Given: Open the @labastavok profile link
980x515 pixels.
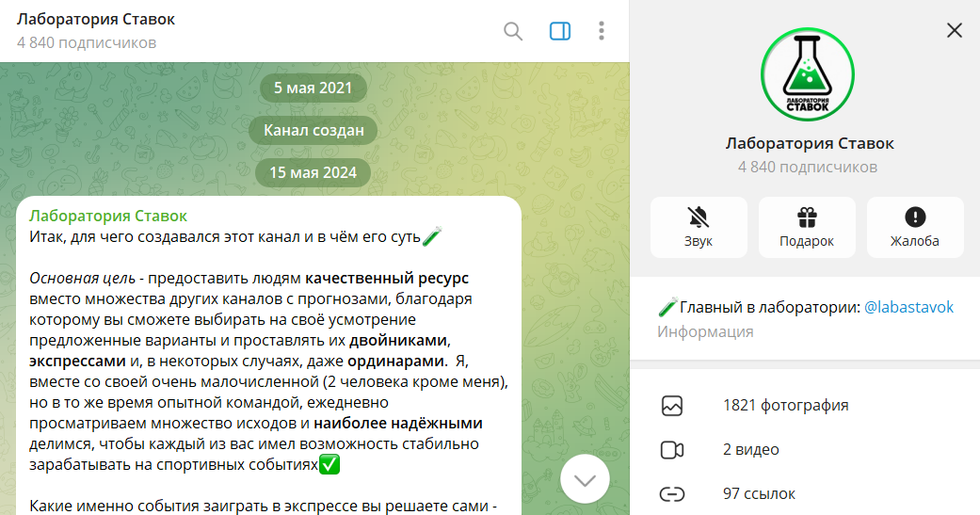Looking at the screenshot, I should pyautogui.click(x=908, y=308).
